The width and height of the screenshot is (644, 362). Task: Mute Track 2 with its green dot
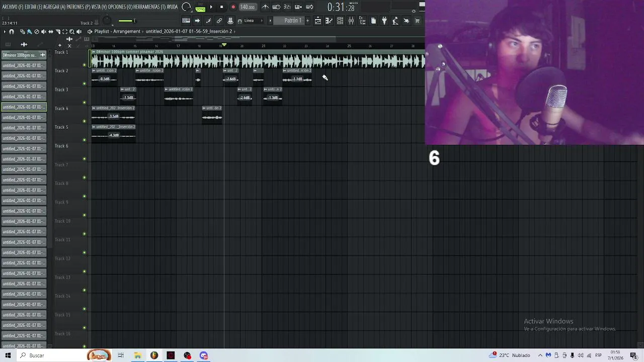84,83
